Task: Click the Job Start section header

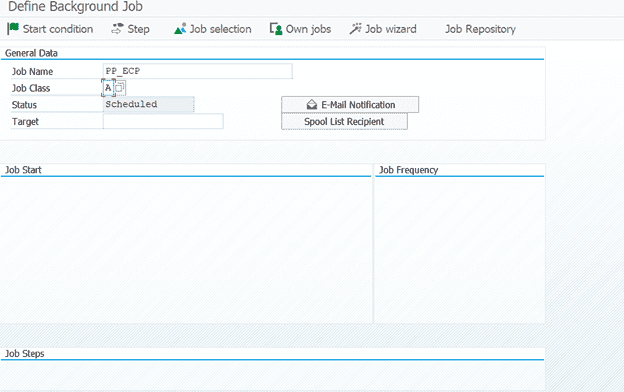Action: [x=23, y=170]
